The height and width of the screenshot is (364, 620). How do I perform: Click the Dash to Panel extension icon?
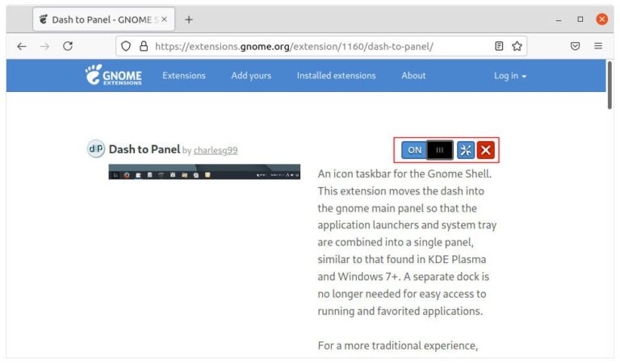(96, 149)
